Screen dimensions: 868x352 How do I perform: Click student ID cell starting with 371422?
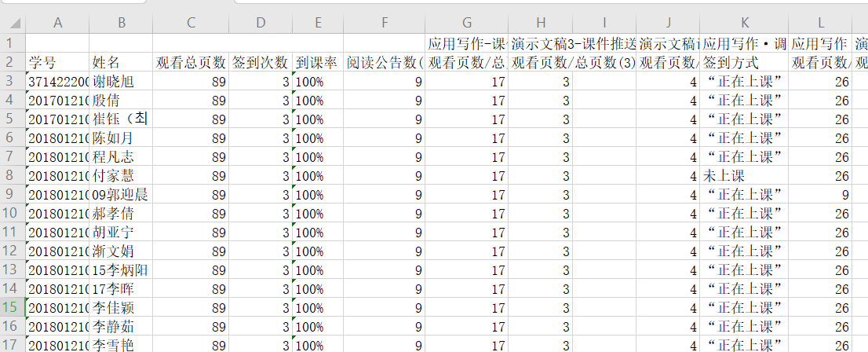[57, 81]
